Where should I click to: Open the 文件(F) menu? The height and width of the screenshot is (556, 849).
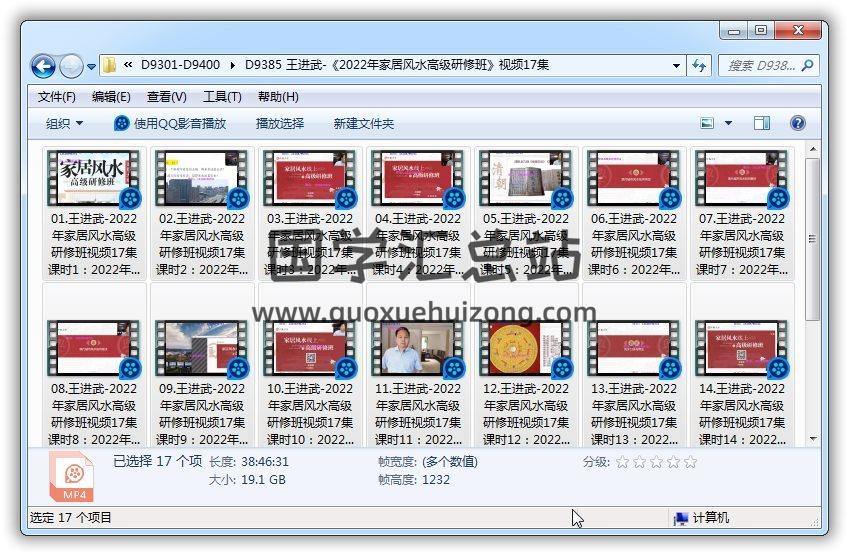pyautogui.click(x=57, y=97)
